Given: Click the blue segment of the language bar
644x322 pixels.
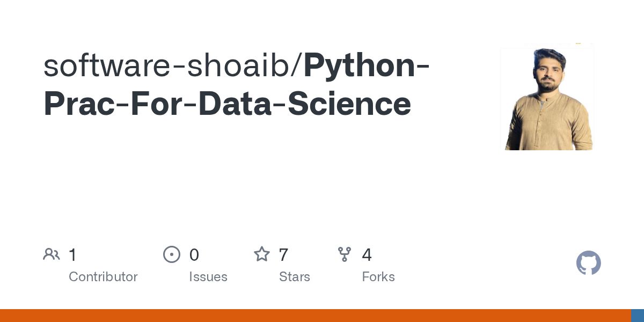Looking at the screenshot, I should (x=638, y=316).
